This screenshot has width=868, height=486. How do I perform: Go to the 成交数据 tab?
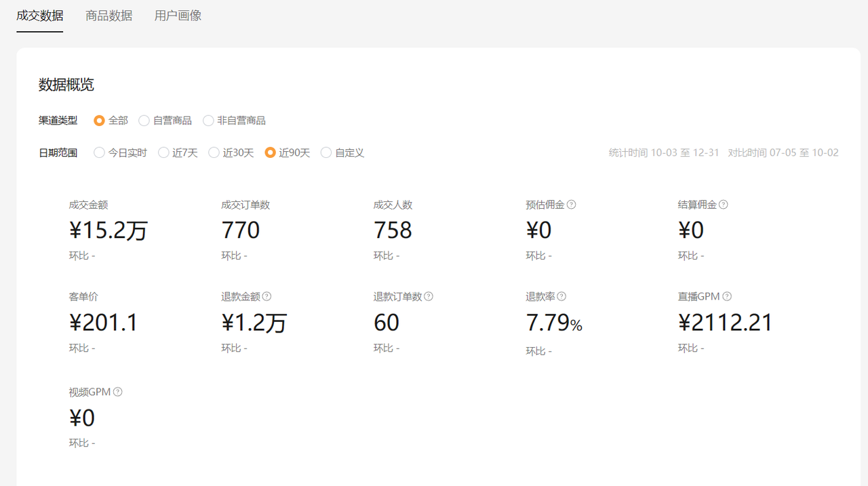[40, 16]
